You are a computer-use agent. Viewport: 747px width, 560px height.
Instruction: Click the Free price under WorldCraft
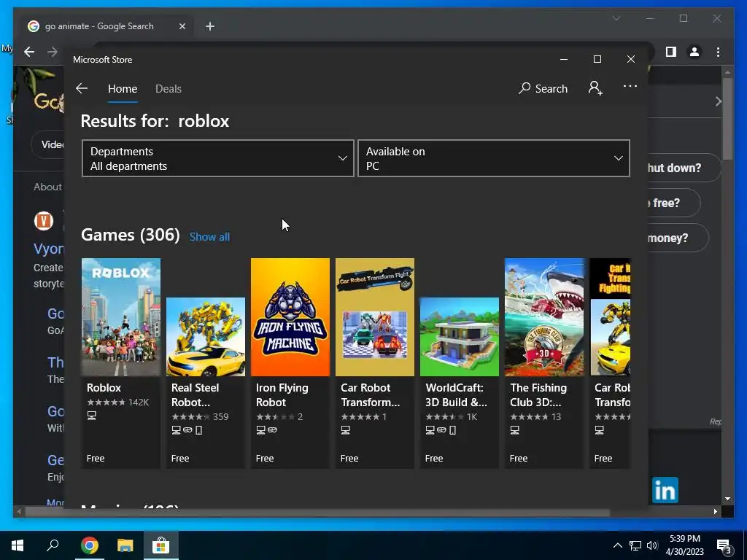434,458
